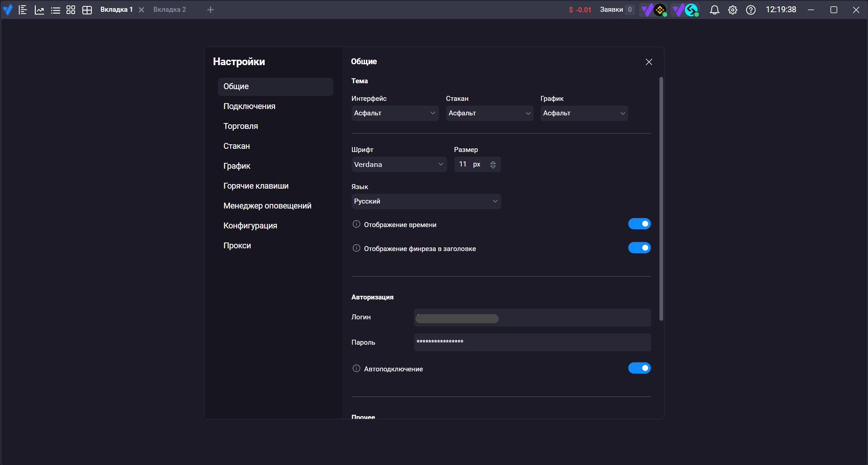Click the Логин input field
This screenshot has height=465, width=868.
[x=532, y=318]
